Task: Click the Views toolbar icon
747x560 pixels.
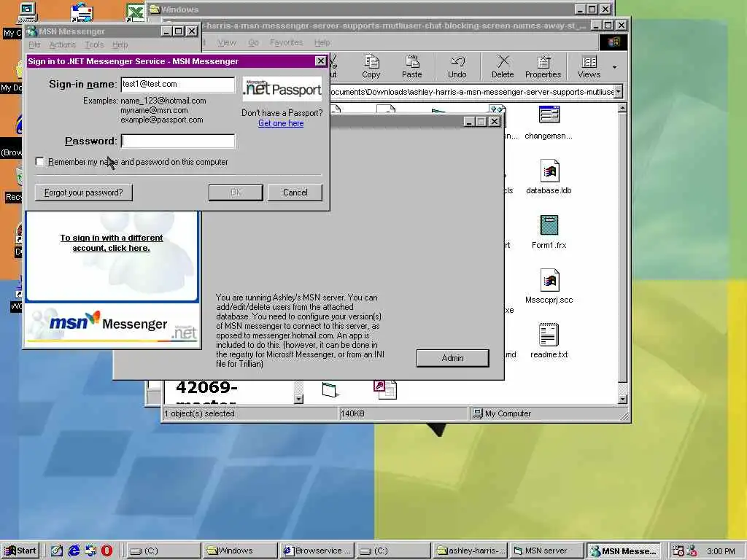Action: pyautogui.click(x=589, y=66)
